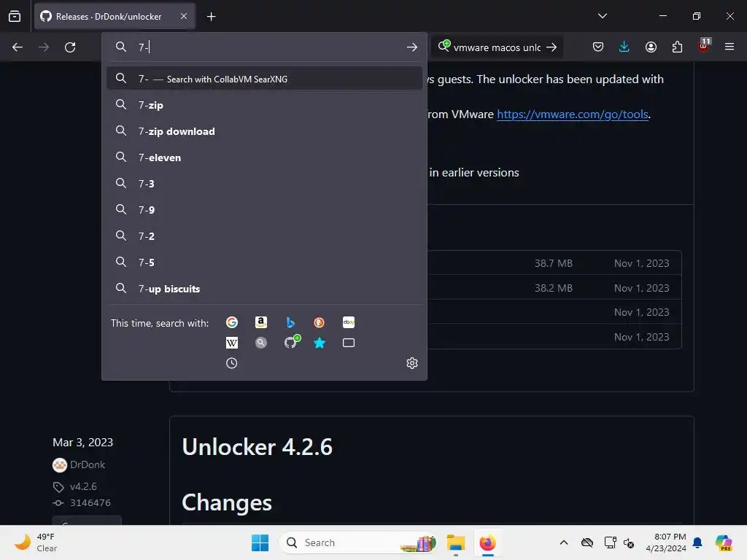Open the Firefox account menu

(x=651, y=47)
